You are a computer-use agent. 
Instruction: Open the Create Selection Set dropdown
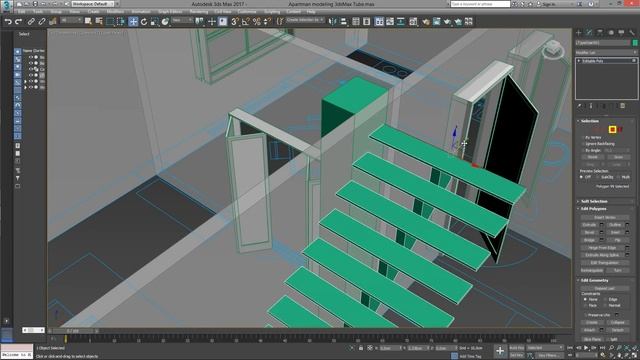coord(305,20)
